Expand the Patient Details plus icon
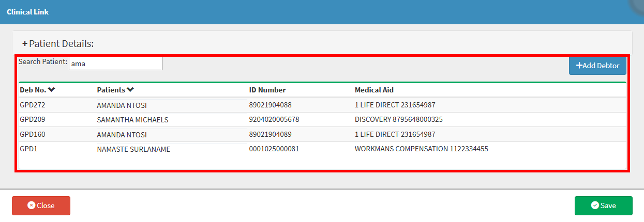 click(x=24, y=44)
